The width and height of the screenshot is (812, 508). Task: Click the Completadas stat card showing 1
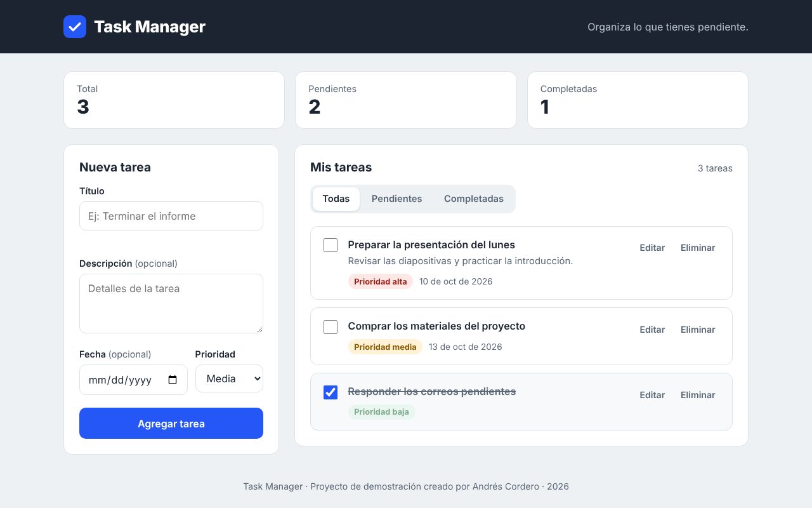point(638,100)
